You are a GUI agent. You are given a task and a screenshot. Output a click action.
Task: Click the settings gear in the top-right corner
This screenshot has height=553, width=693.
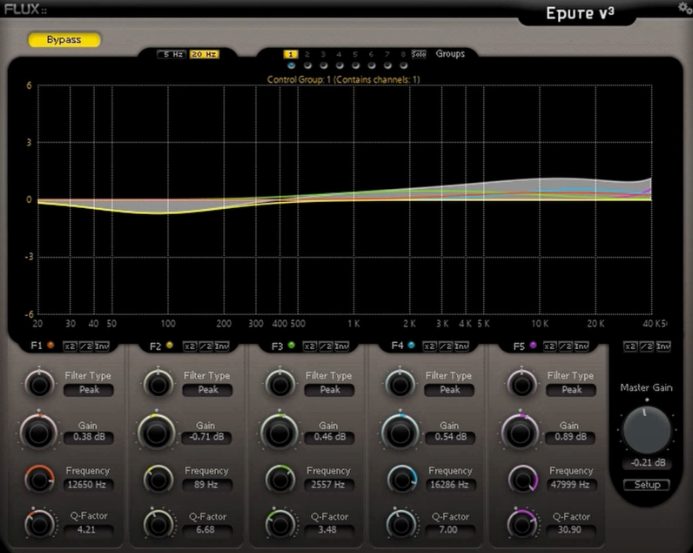point(683,7)
